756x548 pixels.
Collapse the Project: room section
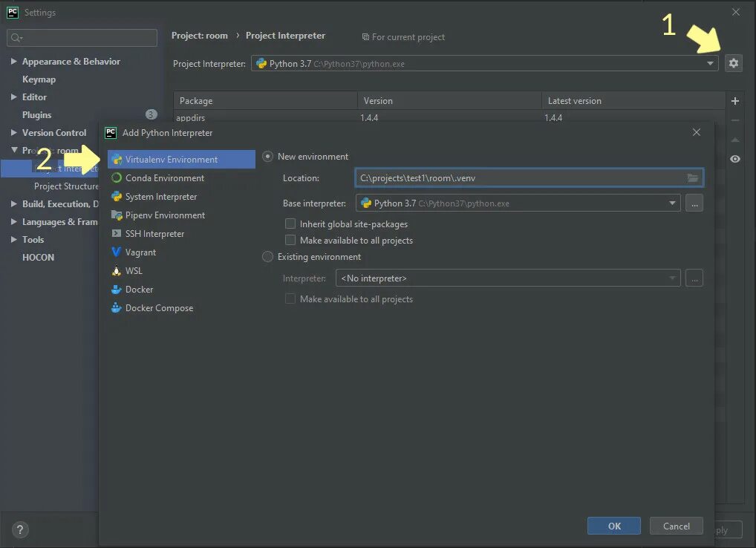[x=14, y=151]
